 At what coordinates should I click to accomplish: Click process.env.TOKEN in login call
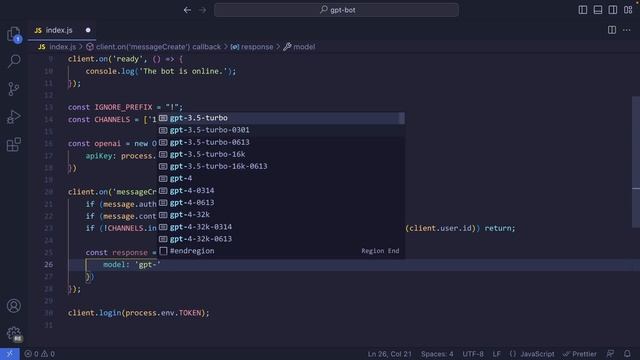pos(163,313)
